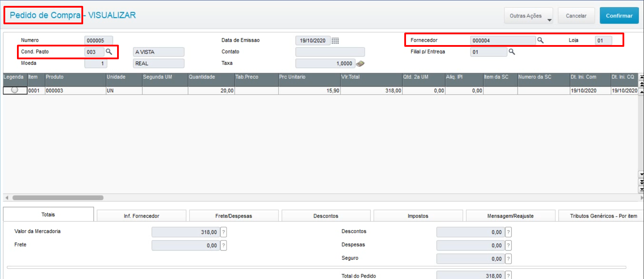Click the Moeda number field
Image resolution: width=644 pixels, height=279 pixels.
(96, 63)
